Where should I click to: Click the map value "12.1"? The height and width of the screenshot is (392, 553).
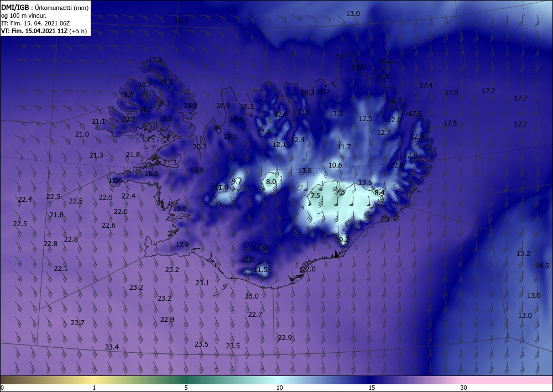point(279,144)
